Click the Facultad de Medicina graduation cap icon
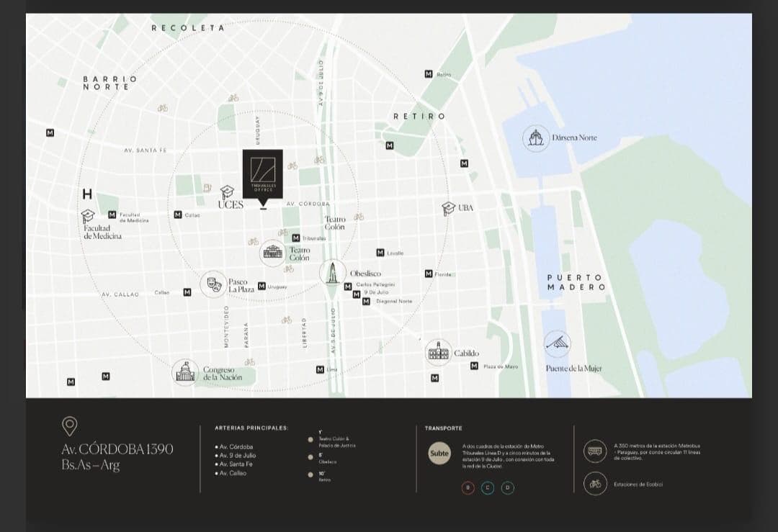 coord(88,215)
